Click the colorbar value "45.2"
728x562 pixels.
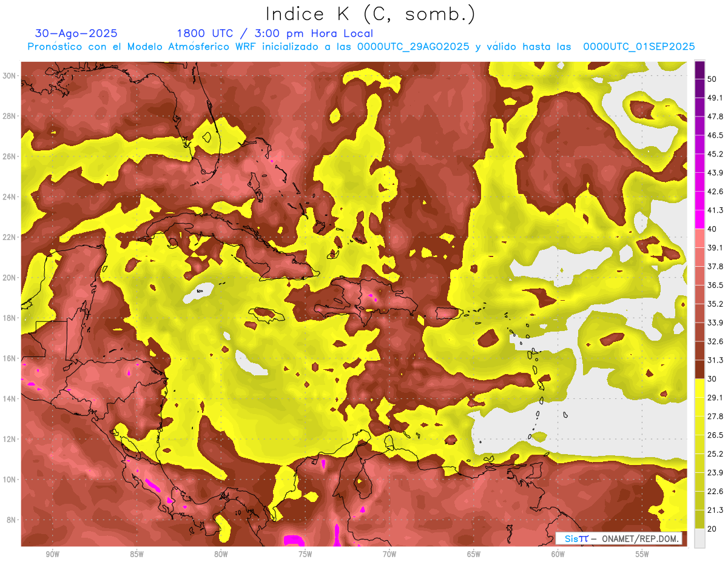tap(715, 154)
